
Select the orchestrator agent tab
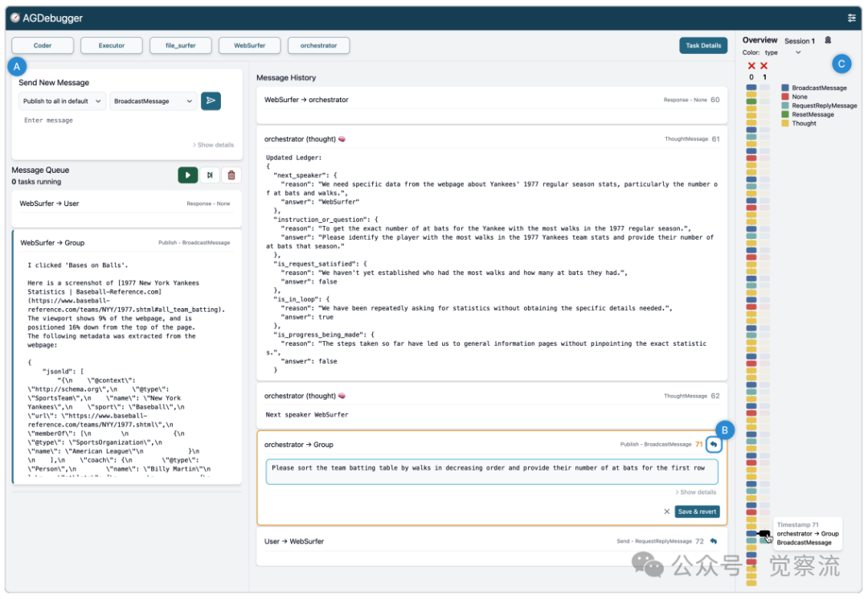tap(318, 45)
